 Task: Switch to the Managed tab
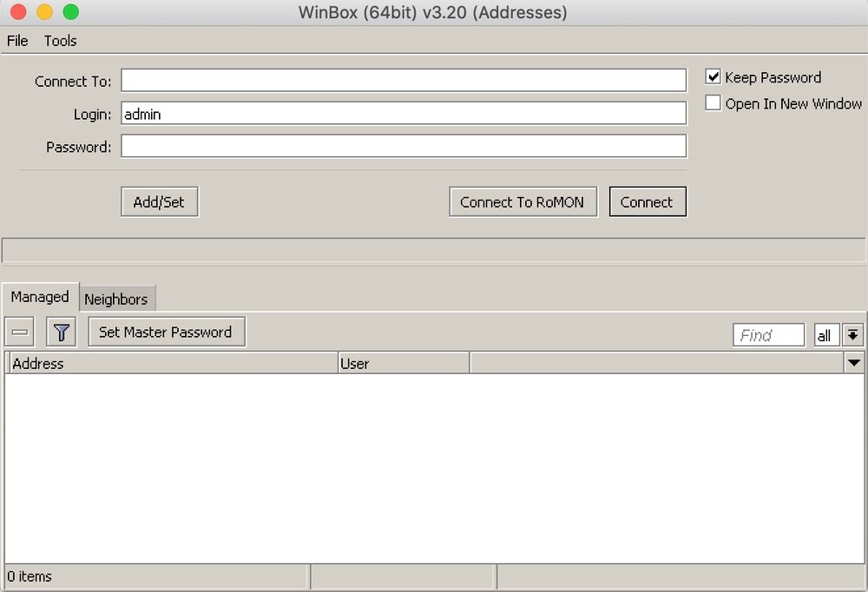(41, 297)
